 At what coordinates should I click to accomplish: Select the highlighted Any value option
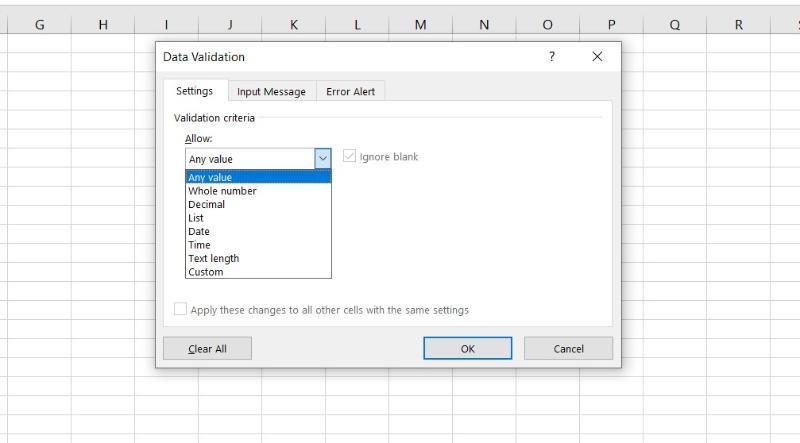(210, 177)
